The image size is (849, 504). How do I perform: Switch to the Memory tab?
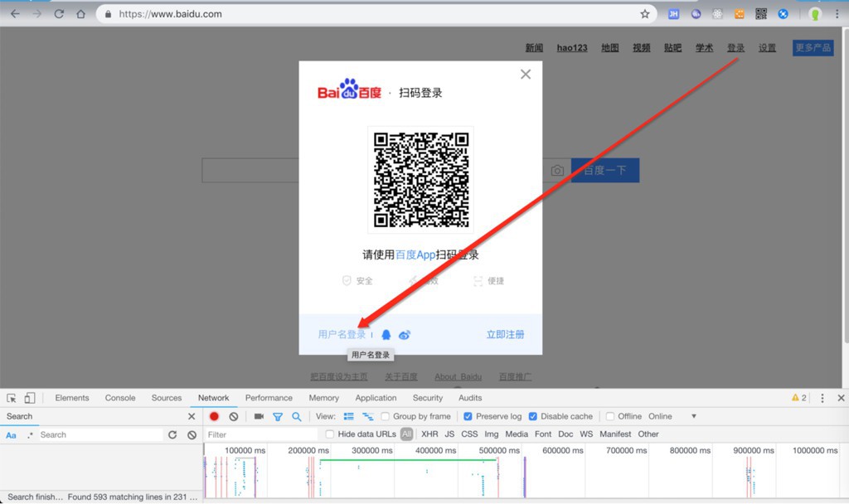click(324, 398)
